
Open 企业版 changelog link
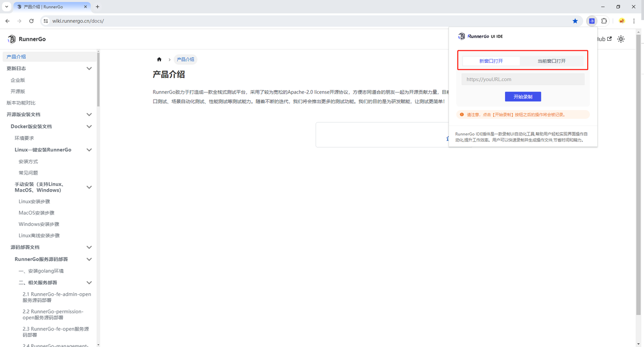(x=18, y=80)
